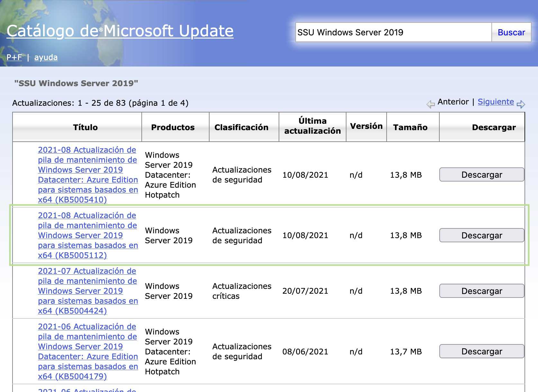
Task: Sort by Productos column header
Action: pos(173,127)
